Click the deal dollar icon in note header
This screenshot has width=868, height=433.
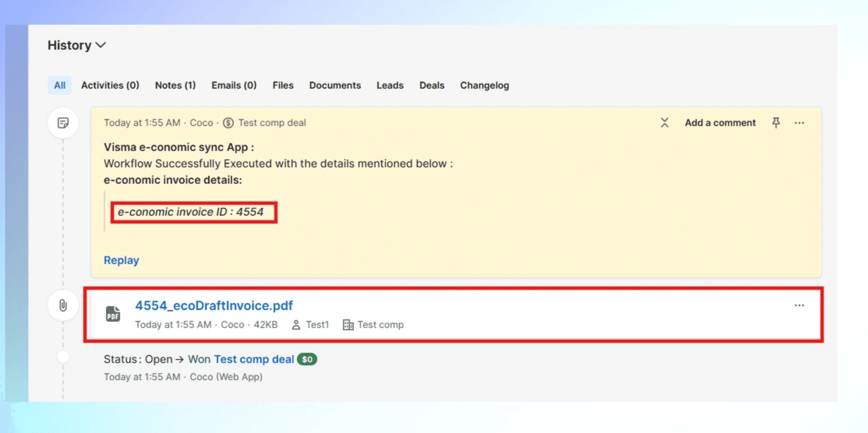tap(228, 123)
